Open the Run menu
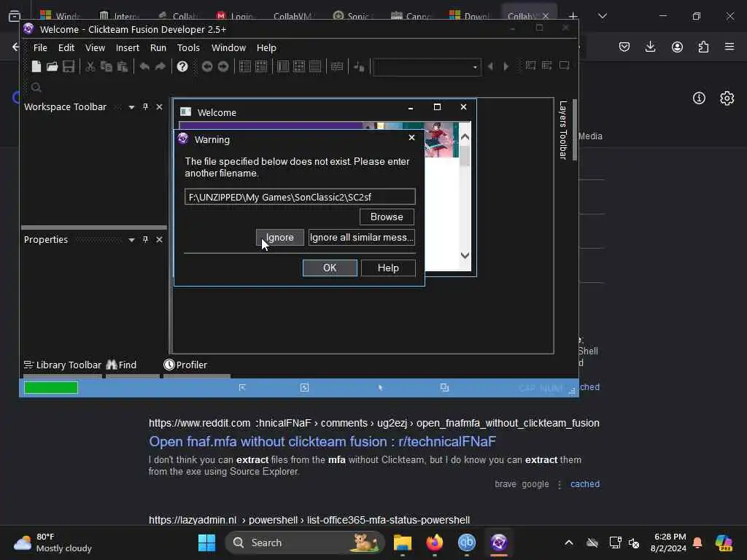Viewport: 747px width, 560px height. [158, 47]
